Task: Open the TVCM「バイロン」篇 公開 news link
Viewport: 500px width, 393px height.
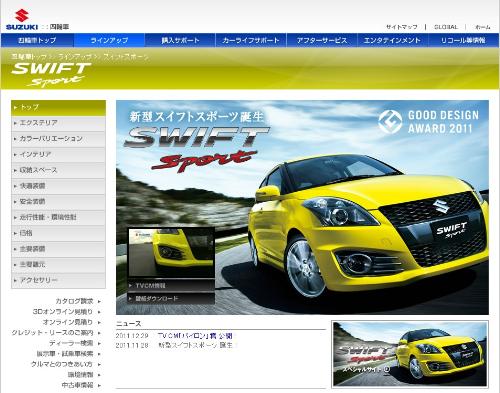Action: (x=195, y=336)
